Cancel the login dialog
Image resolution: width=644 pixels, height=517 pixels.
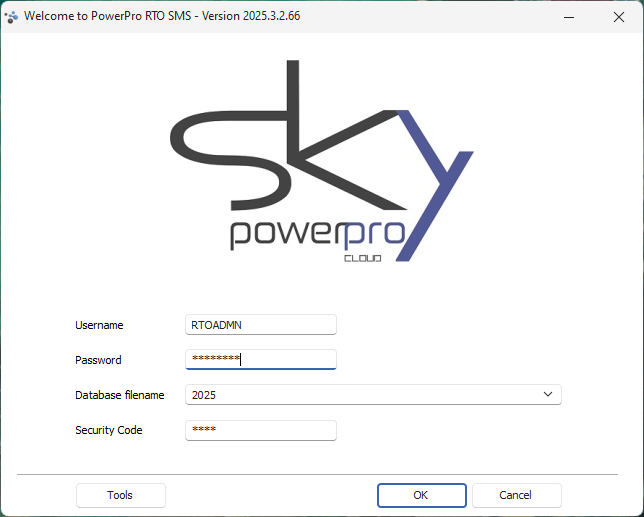pos(517,495)
